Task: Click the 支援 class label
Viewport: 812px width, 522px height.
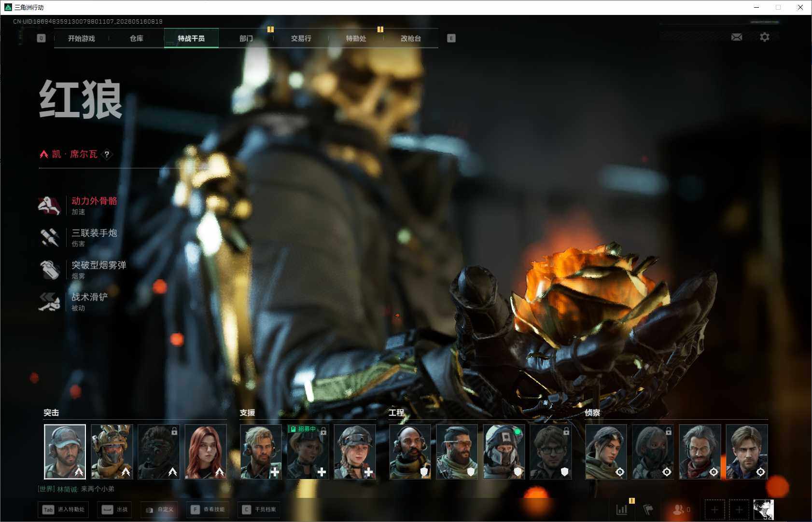Action: pos(247,413)
